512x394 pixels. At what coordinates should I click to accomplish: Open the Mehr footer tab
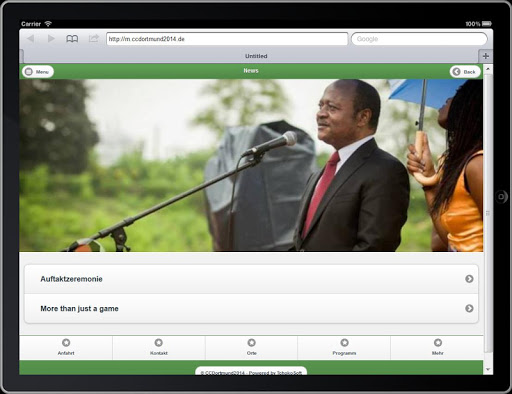tap(437, 348)
